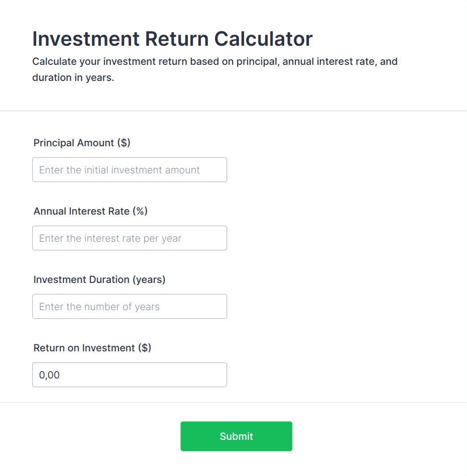Viewport: 467px width, 476px height.
Task: Click the word "Calculator" in the title
Action: [x=264, y=39]
